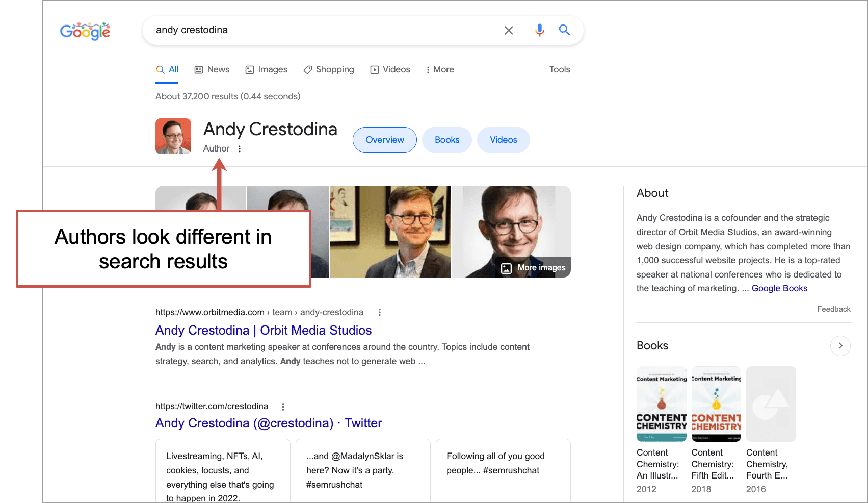
Task: Click the Feedback link
Action: pos(834,309)
